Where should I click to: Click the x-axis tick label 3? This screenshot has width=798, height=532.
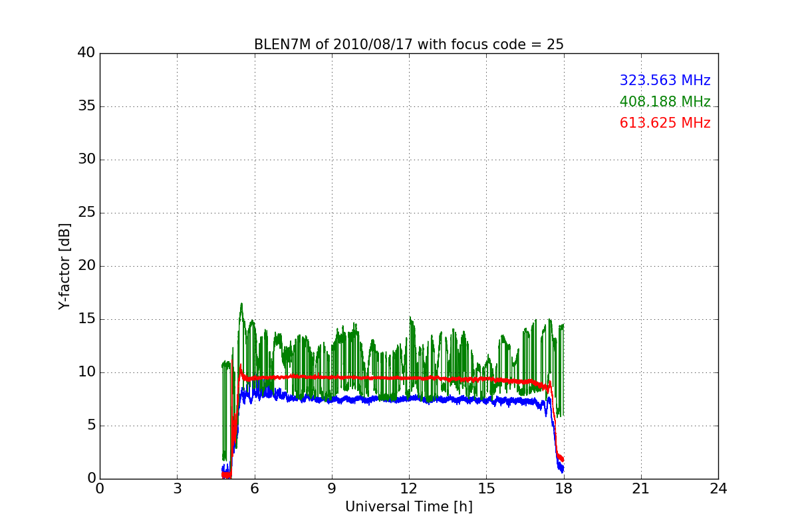pos(177,489)
